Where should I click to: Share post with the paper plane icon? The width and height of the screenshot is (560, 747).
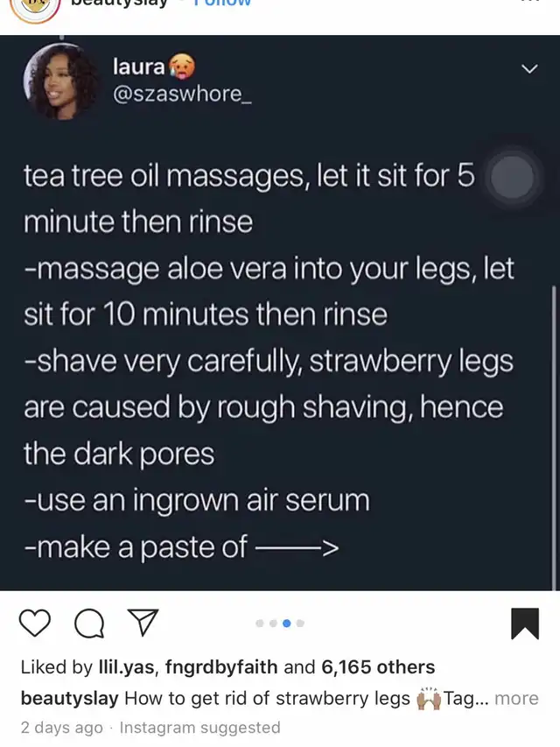click(143, 622)
